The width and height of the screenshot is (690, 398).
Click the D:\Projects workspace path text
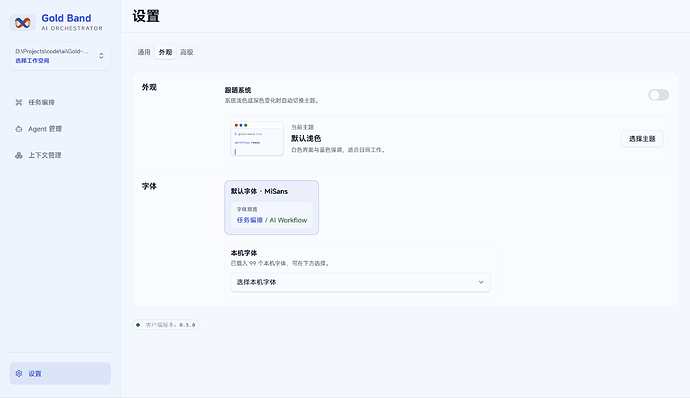click(52, 51)
